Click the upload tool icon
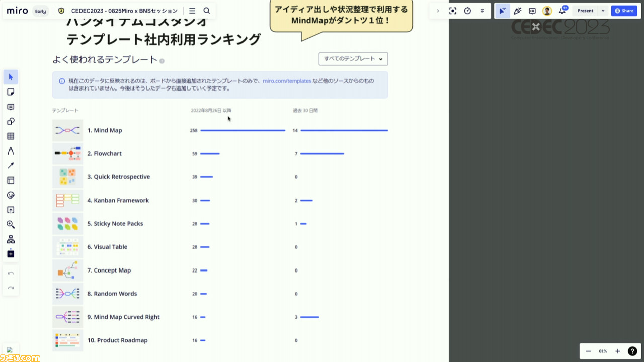Screen dimensions: 644x362 (x=11, y=210)
